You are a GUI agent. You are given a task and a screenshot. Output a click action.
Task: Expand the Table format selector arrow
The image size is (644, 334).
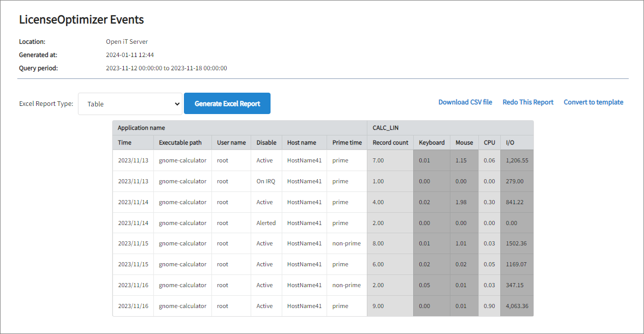(177, 103)
